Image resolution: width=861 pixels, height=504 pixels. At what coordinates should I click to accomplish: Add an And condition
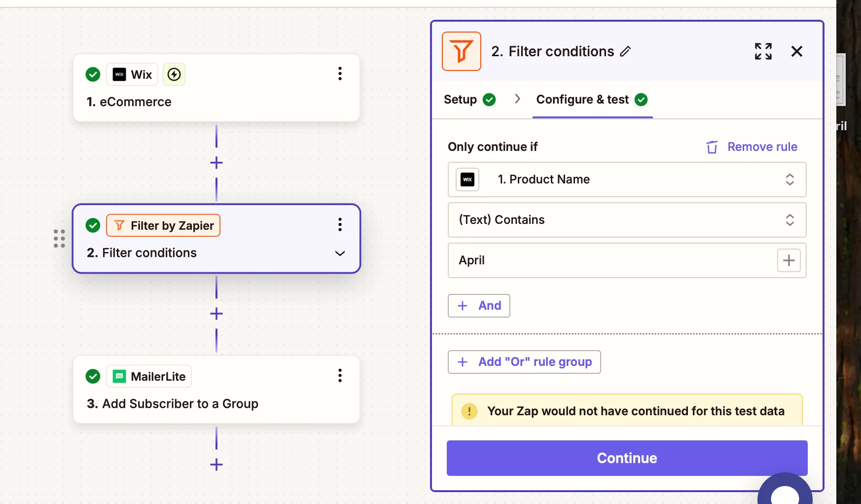(x=479, y=306)
